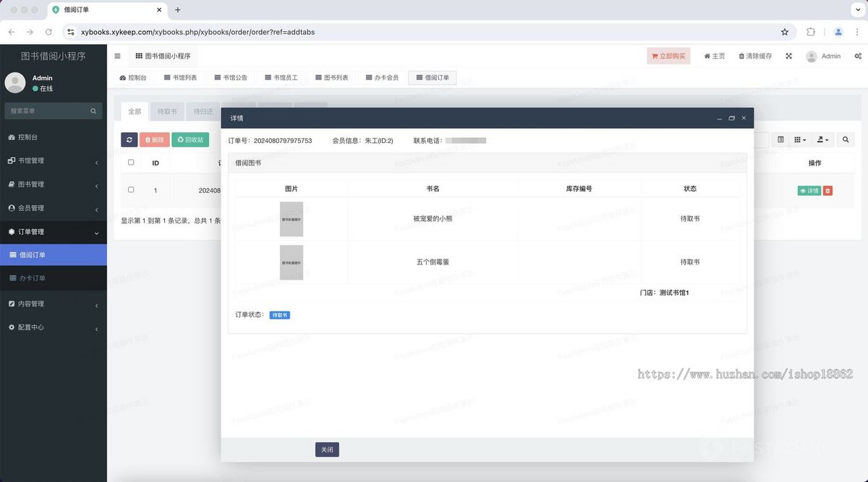The width and height of the screenshot is (868, 482).
Task: Open the 清除缓存 clear cache item
Action: [754, 56]
